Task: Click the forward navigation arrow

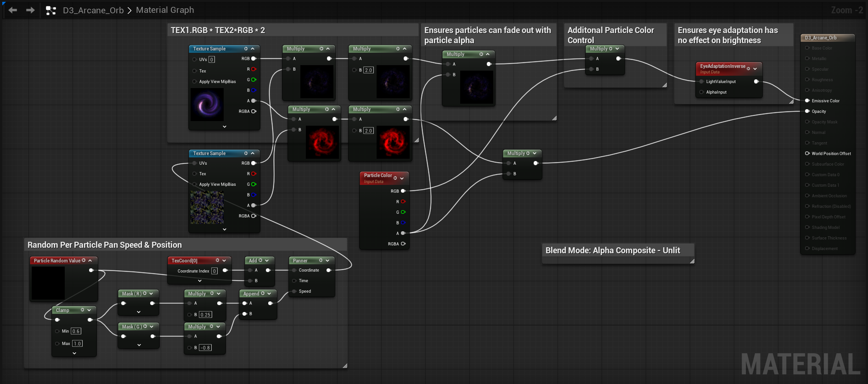Action: click(30, 10)
